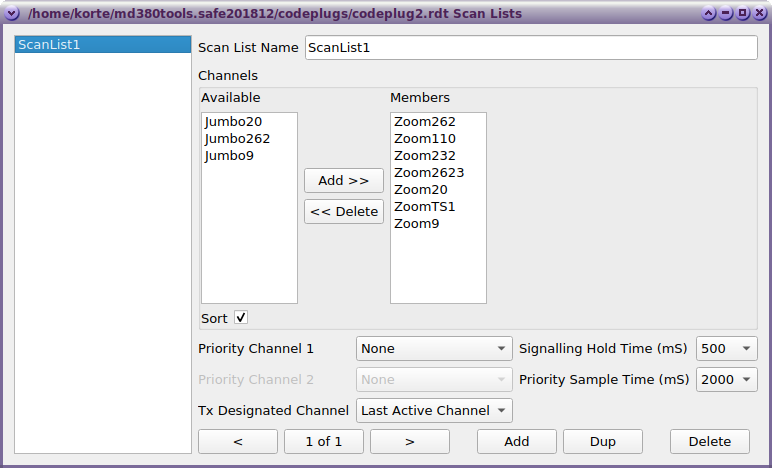The image size is (772, 468).
Task: Go to the previous scan list
Action: pos(238,442)
